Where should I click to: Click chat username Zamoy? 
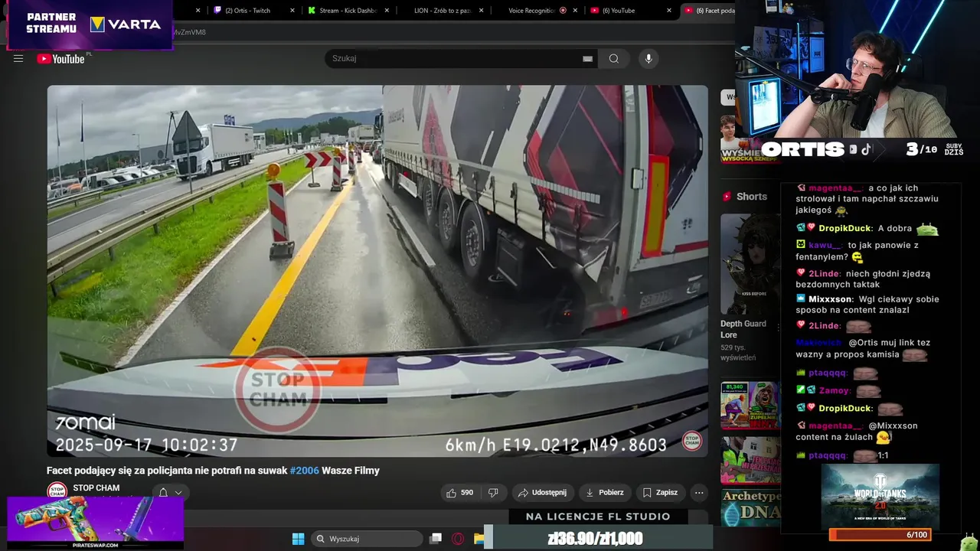pos(834,390)
